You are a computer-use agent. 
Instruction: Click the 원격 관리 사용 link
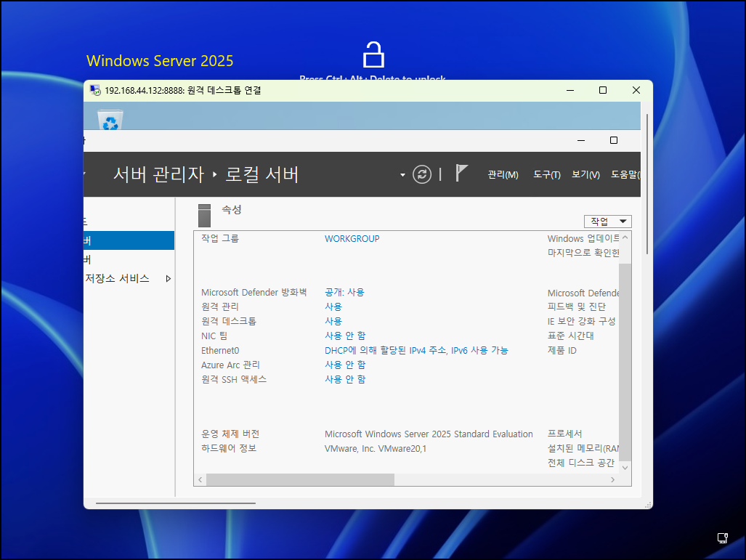[333, 307]
